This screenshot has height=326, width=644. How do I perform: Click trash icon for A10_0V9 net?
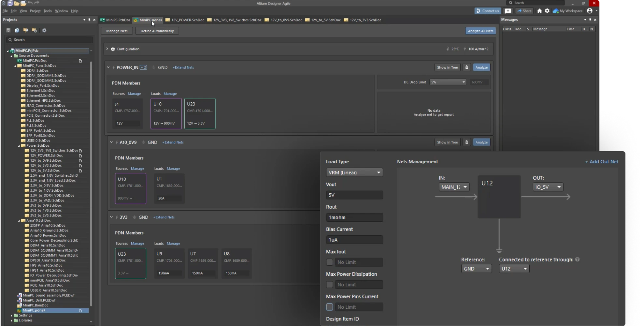pyautogui.click(x=466, y=142)
